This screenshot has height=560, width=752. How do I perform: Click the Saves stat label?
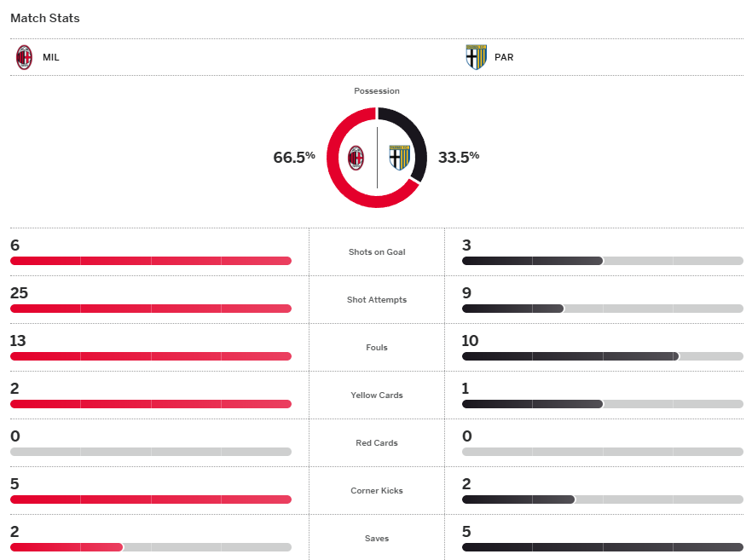click(377, 539)
